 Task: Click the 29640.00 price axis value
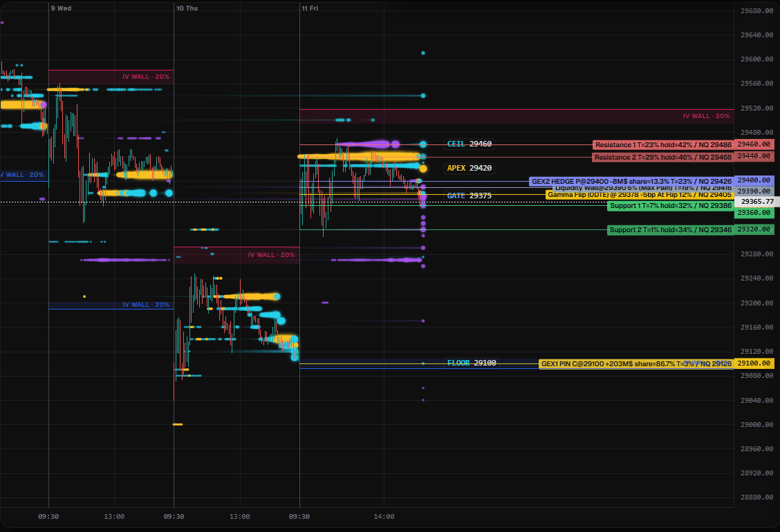[756, 35]
